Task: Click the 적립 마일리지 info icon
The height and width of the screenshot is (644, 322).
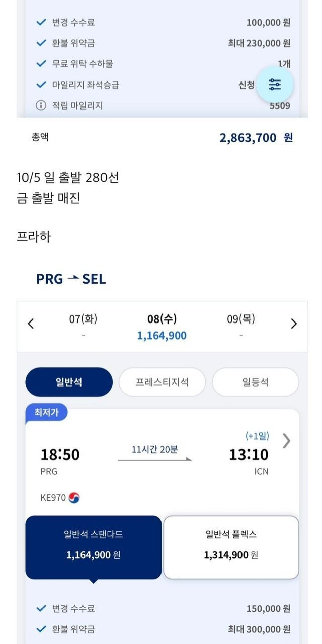Action: click(41, 105)
